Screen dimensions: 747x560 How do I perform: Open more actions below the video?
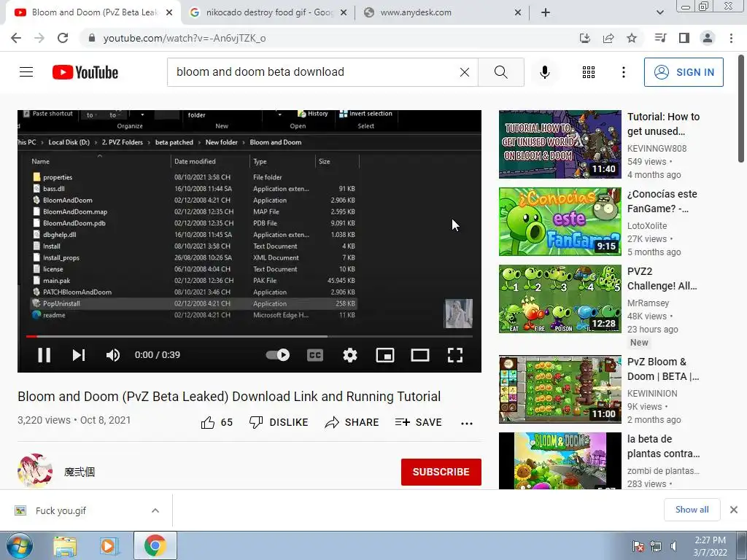[467, 423]
